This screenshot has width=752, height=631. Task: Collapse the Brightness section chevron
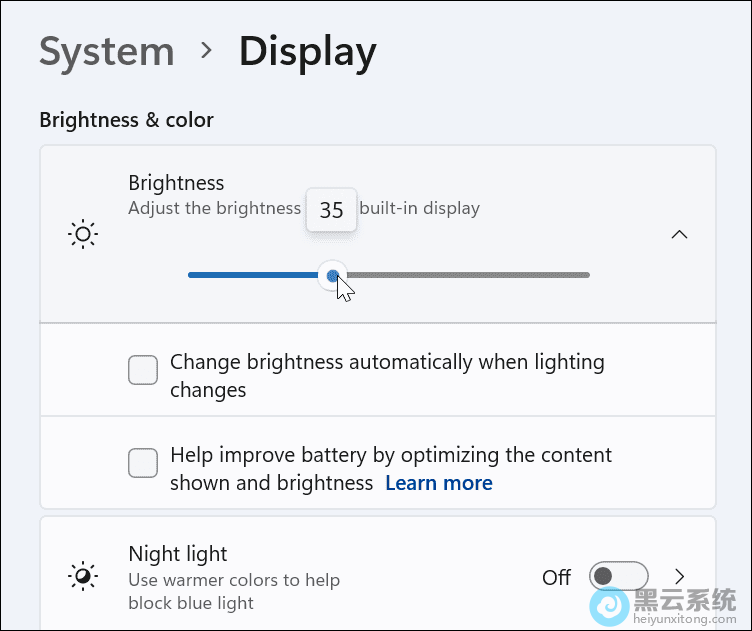(679, 235)
